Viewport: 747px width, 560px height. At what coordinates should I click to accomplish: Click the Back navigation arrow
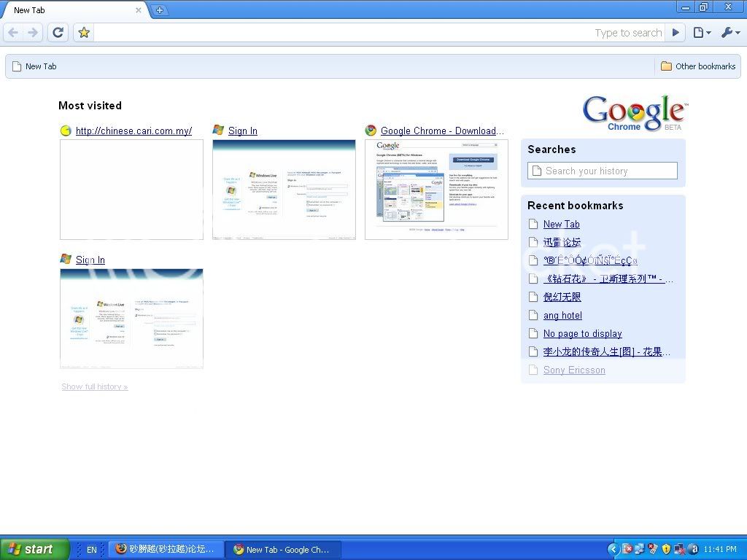point(13,32)
